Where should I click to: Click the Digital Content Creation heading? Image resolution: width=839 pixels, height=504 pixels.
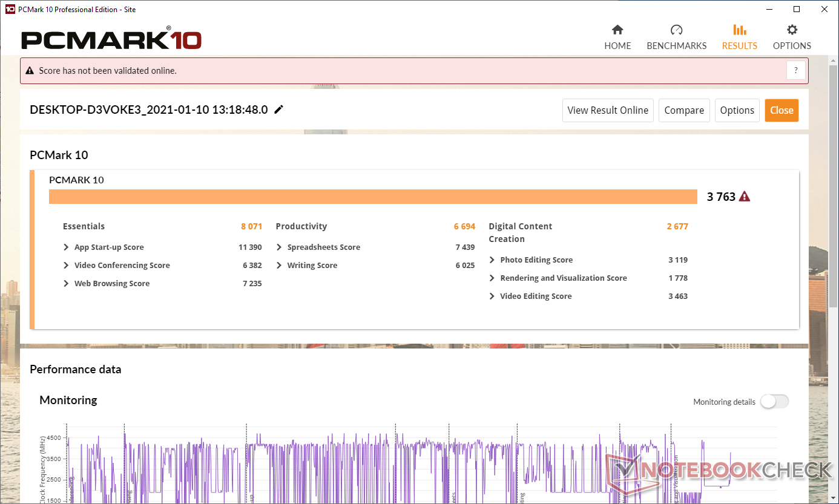[521, 233]
